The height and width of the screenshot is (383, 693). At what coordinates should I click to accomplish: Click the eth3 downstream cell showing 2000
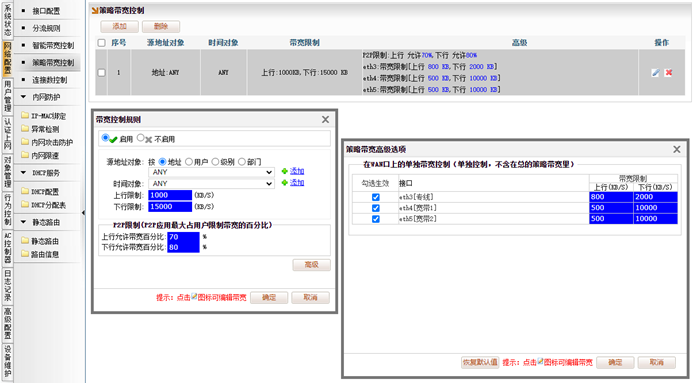655,197
